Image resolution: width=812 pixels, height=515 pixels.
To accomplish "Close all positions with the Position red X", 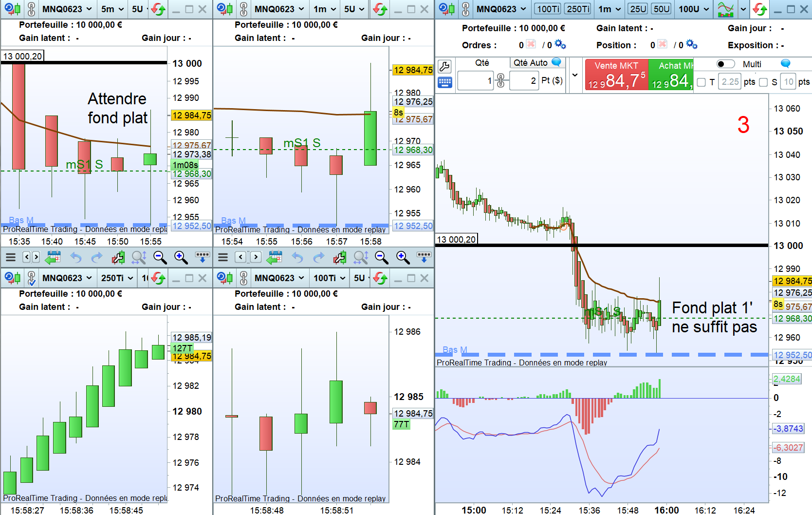I will point(662,44).
